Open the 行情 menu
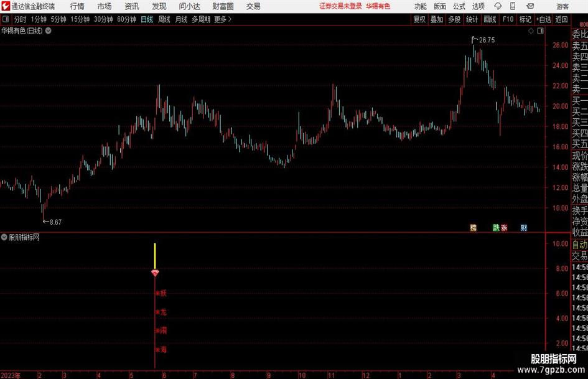588x379 pixels. tap(77, 6)
